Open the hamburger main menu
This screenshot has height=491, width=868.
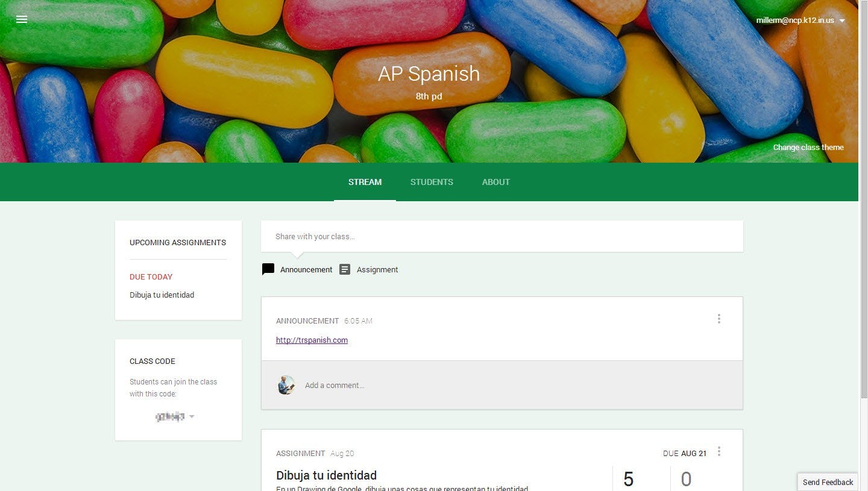point(22,19)
